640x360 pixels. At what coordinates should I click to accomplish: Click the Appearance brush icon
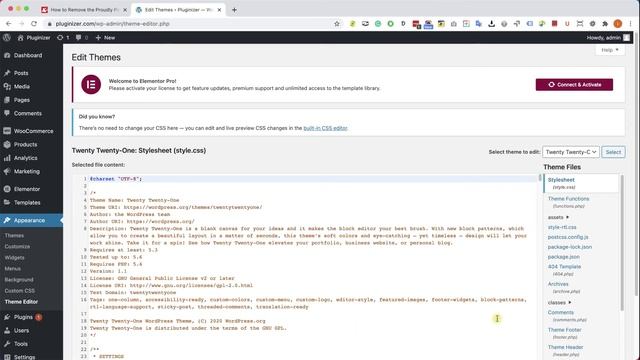click(7, 220)
